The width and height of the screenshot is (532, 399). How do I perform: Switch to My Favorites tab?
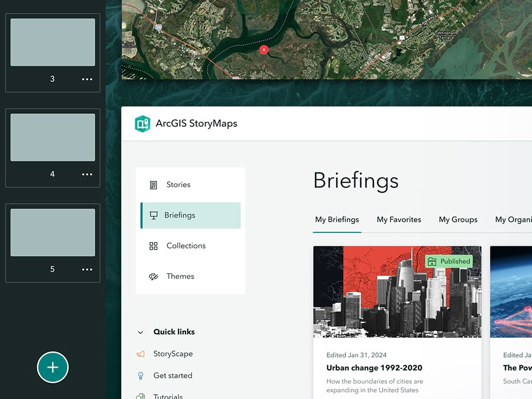398,220
